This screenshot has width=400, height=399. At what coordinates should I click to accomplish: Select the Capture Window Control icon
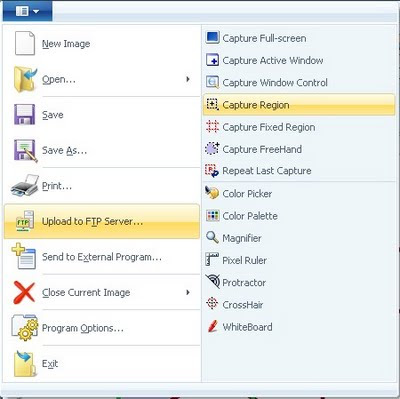[x=212, y=82]
